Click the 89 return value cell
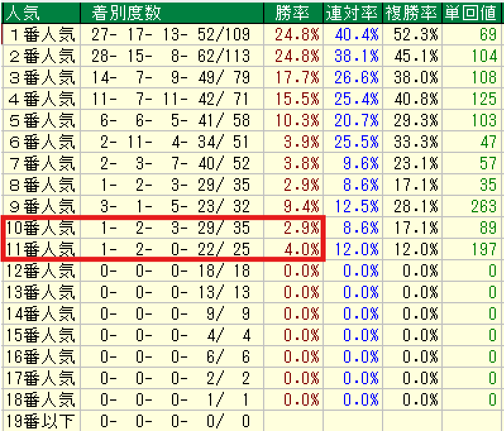The width and height of the screenshot is (504, 431). (472, 228)
